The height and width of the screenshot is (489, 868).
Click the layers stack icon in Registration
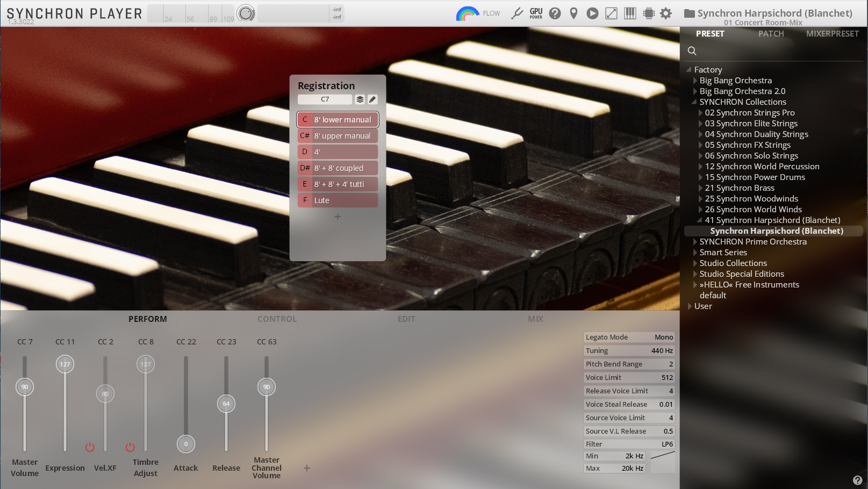click(x=360, y=99)
